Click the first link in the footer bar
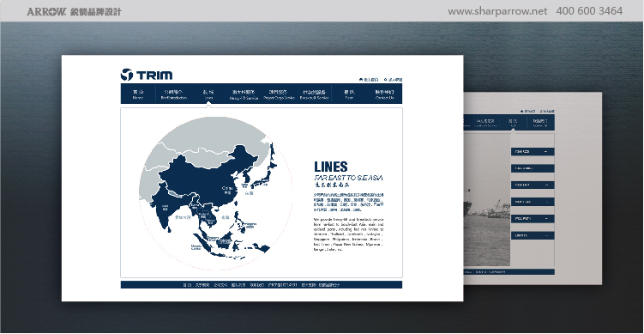The image size is (644, 334). (x=186, y=285)
